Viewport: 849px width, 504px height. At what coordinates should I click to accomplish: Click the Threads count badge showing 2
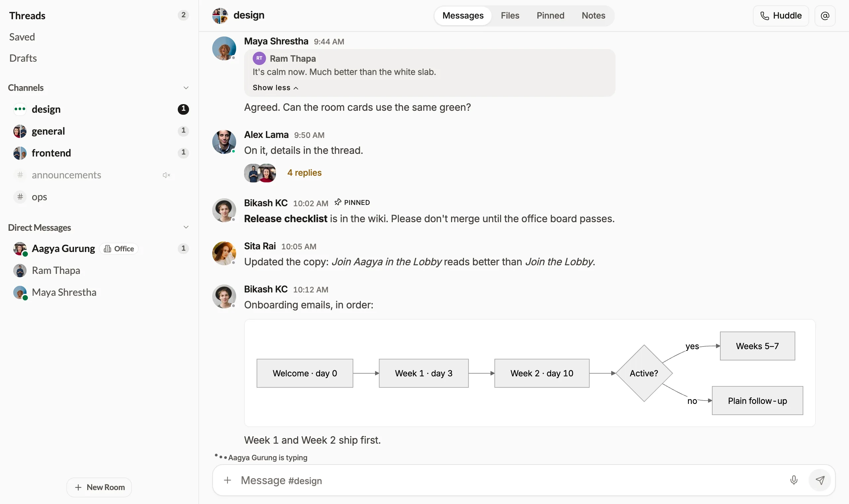[183, 15]
